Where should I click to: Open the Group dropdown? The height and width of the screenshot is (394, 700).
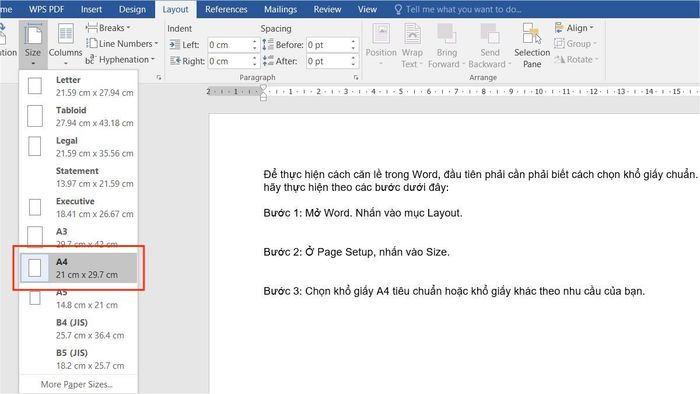click(575, 44)
